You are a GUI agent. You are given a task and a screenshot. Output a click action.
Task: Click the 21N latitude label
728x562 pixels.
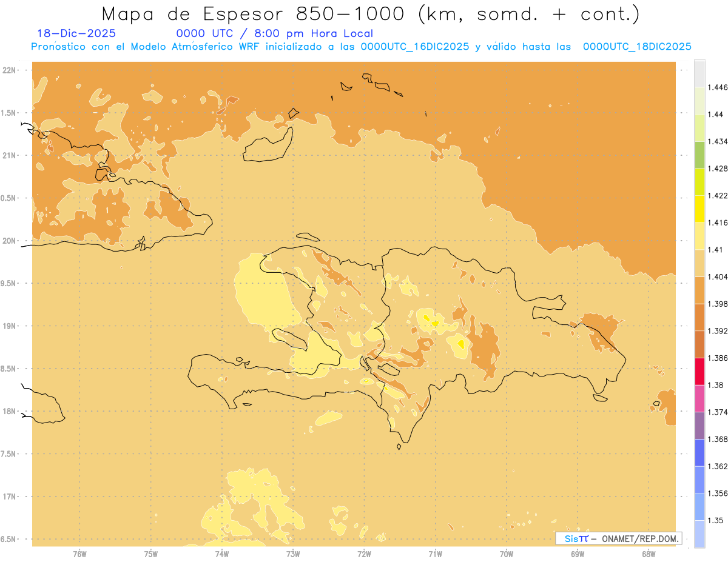point(10,156)
